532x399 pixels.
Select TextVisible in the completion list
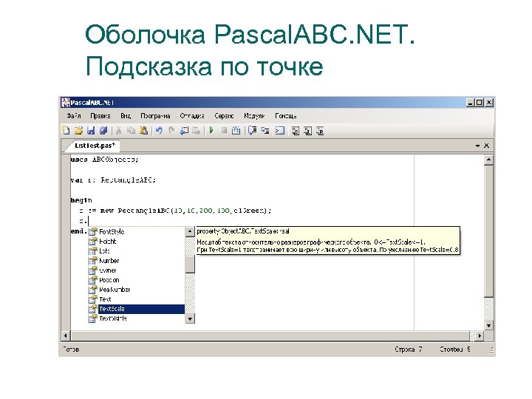(137, 318)
